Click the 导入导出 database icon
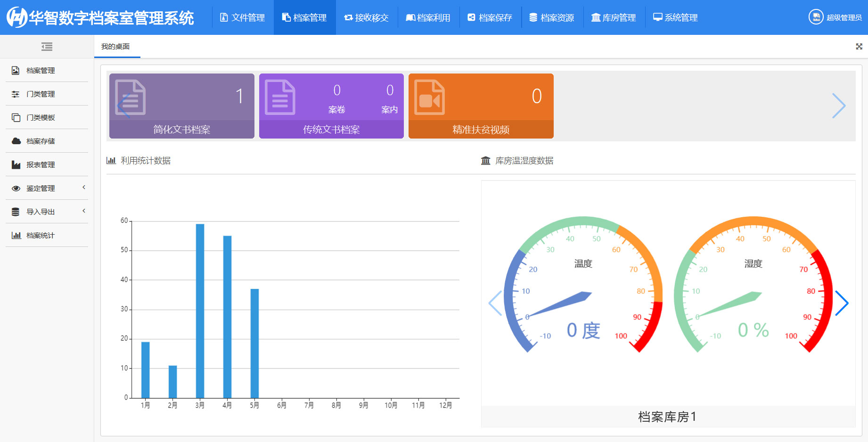868x442 pixels. [x=16, y=212]
